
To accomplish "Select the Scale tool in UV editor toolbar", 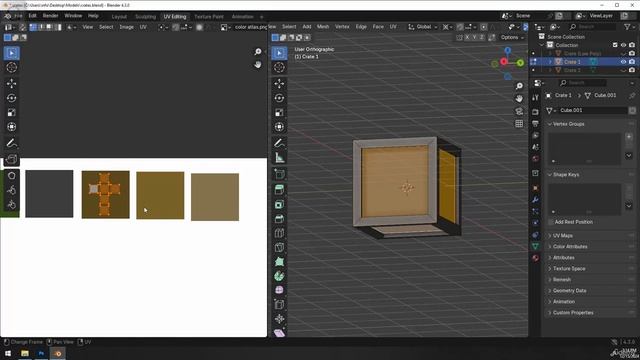I will click(11, 112).
